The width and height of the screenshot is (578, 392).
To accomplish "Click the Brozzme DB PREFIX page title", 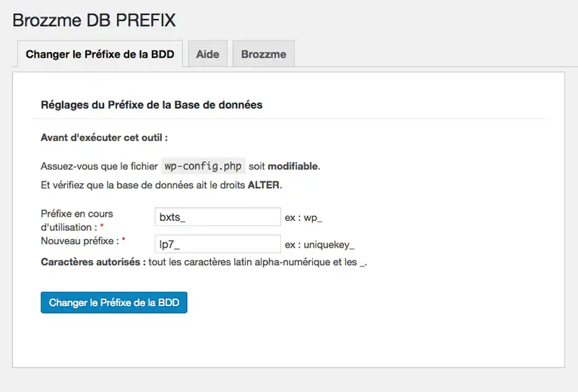I will click(x=94, y=19).
